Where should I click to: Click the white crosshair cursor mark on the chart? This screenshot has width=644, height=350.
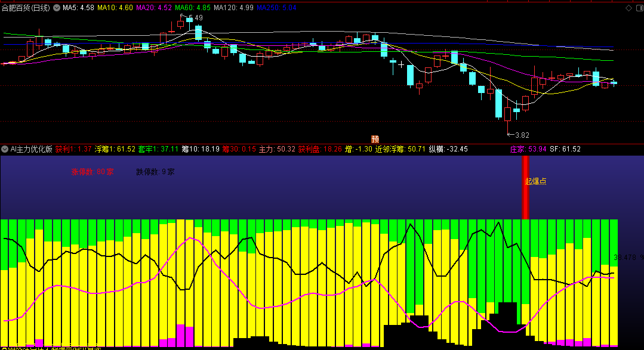point(401,64)
